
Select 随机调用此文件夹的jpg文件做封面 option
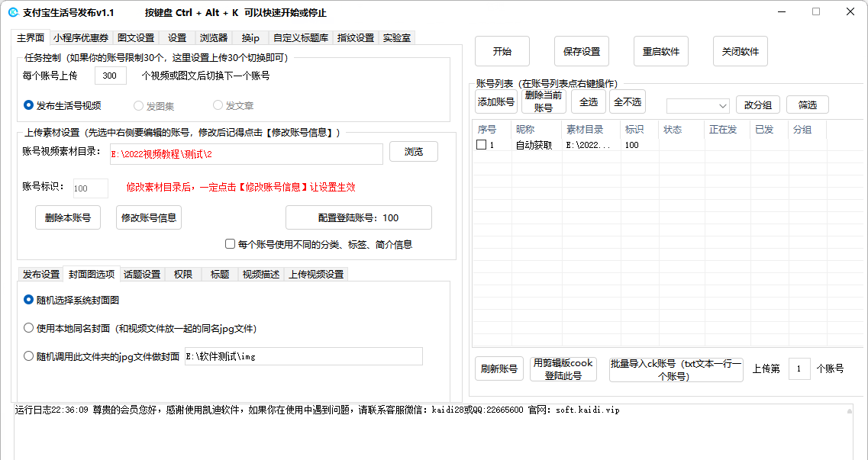[x=102, y=356]
